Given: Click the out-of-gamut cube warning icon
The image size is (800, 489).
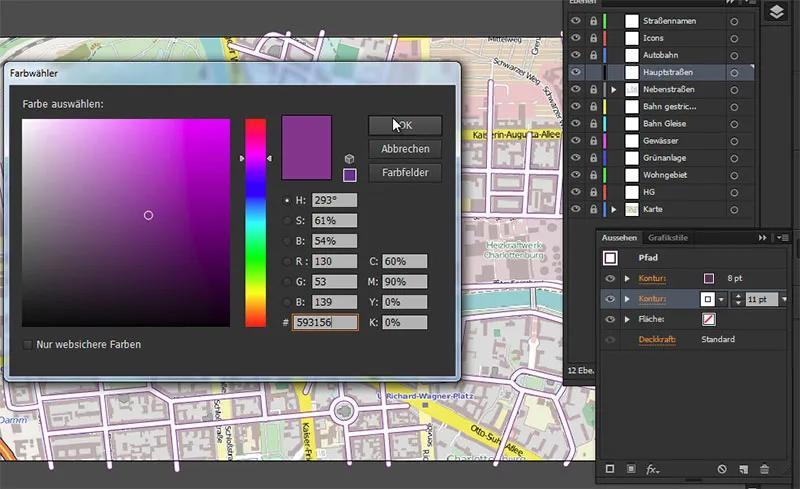Looking at the screenshot, I should [x=349, y=159].
